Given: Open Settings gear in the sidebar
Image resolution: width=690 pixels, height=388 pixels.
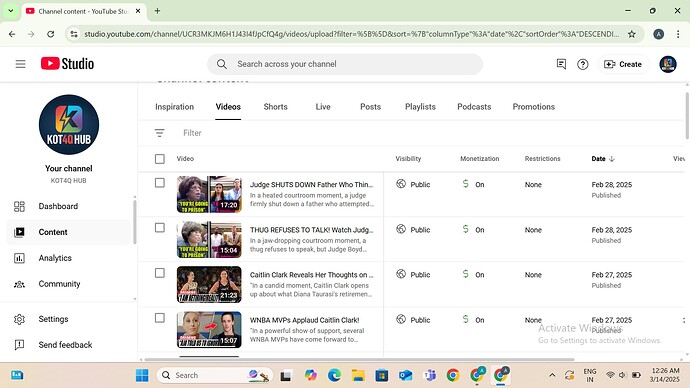Looking at the screenshot, I should click(x=70, y=319).
